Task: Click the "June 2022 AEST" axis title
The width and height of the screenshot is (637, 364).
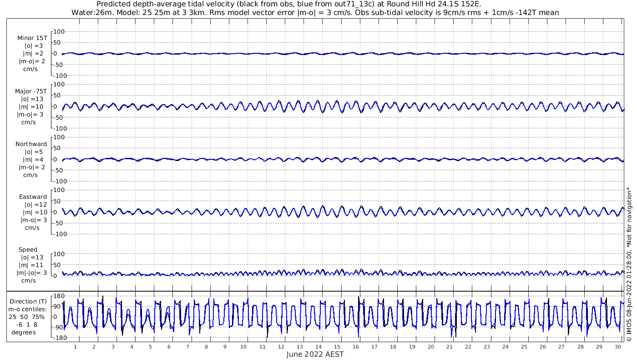Action: point(315,354)
